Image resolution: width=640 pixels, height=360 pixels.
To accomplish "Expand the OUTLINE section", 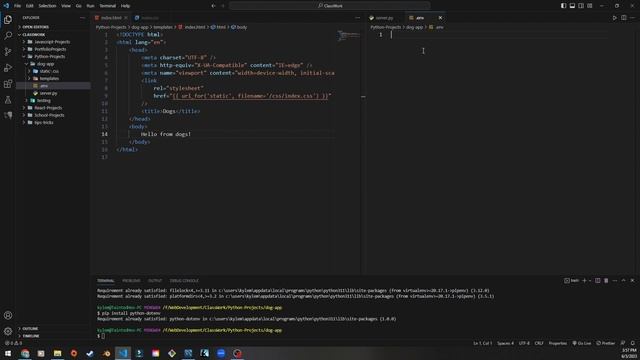I will click(30, 329).
